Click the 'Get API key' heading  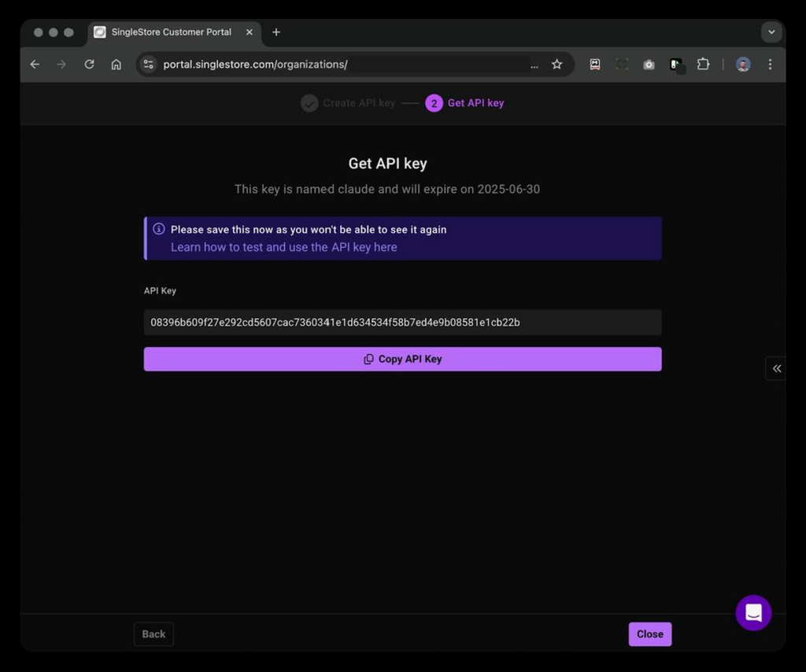point(387,164)
